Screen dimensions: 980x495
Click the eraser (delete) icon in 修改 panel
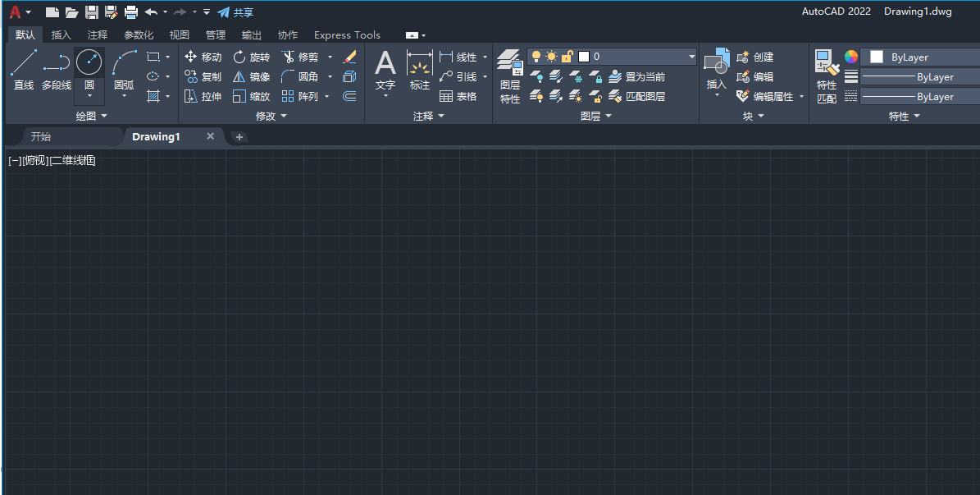coord(349,57)
